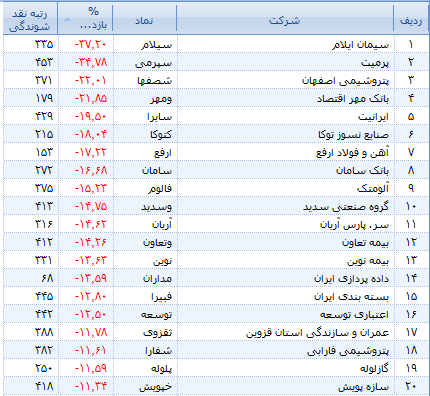Viewport: 430px width, 396px height.
Task: Click symbol ومهر
Action: [161, 99]
